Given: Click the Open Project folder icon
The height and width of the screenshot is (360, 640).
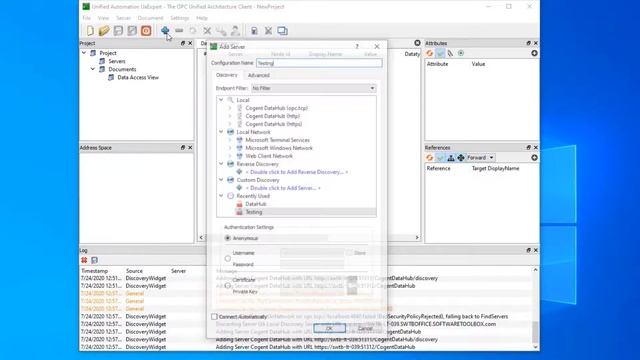Looking at the screenshot, I should (x=104, y=31).
